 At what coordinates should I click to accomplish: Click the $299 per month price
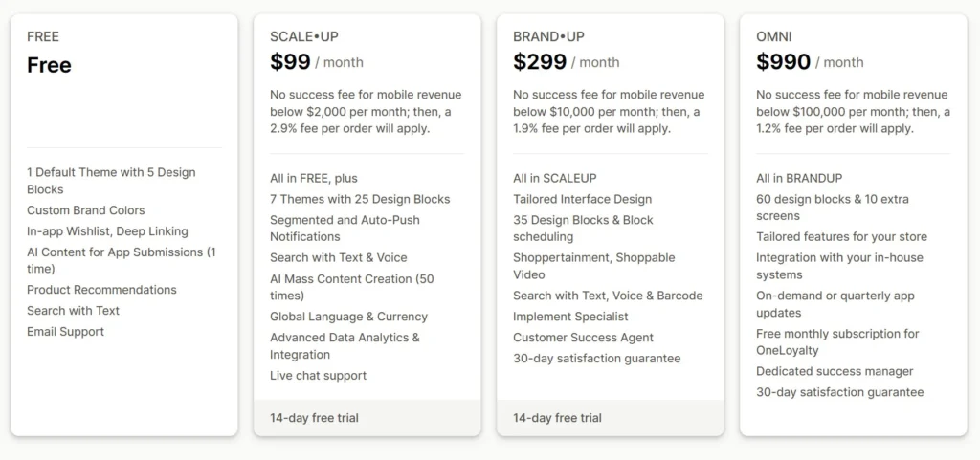[566, 62]
